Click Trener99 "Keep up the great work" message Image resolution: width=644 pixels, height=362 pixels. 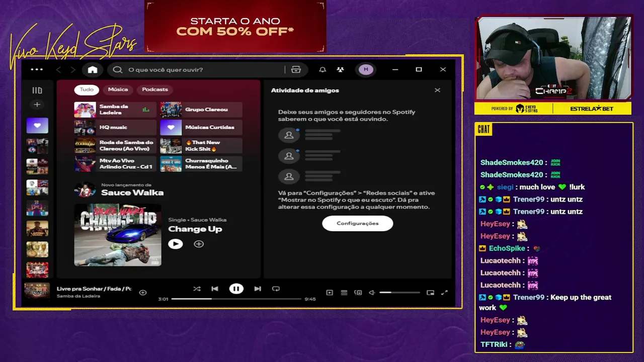pyautogui.click(x=545, y=302)
